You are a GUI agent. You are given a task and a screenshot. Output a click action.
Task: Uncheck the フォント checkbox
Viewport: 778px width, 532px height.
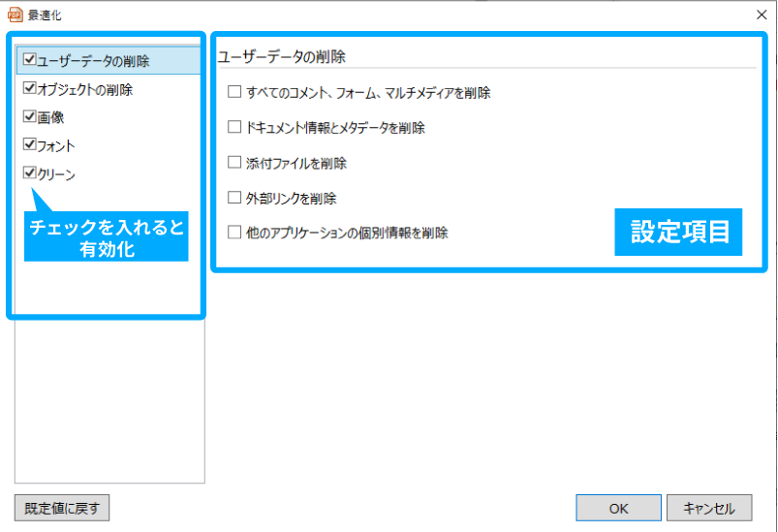click(x=30, y=145)
